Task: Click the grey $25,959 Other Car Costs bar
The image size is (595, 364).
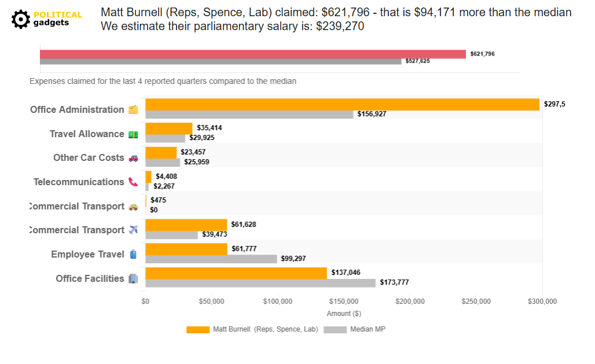Action: click(x=163, y=163)
